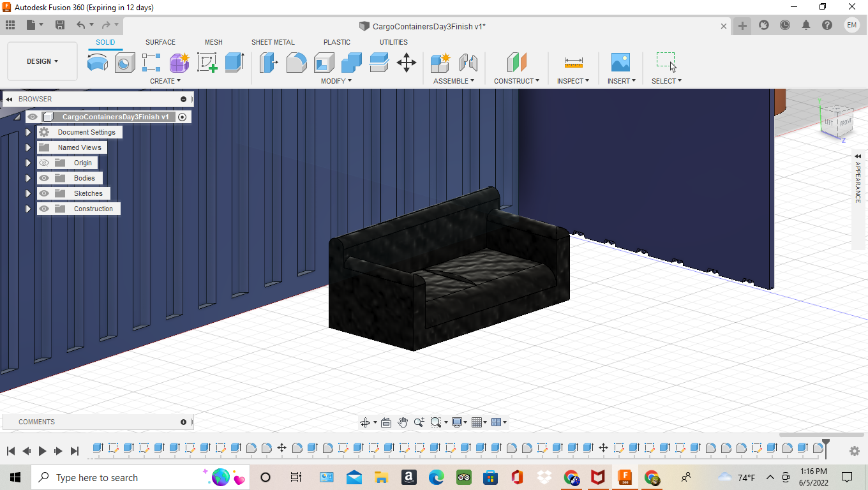Open the MODIFY dropdown menu

coord(336,81)
